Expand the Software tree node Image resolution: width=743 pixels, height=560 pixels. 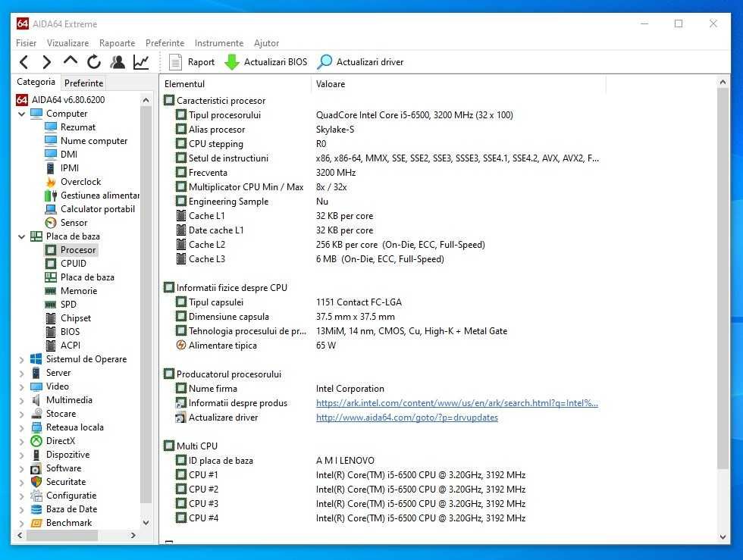tap(21, 468)
